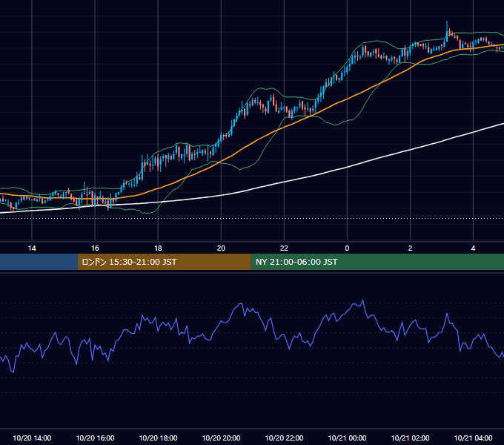Click the blue session bar left of ロンドン
The height and width of the screenshot is (445, 504).
[x=39, y=262]
